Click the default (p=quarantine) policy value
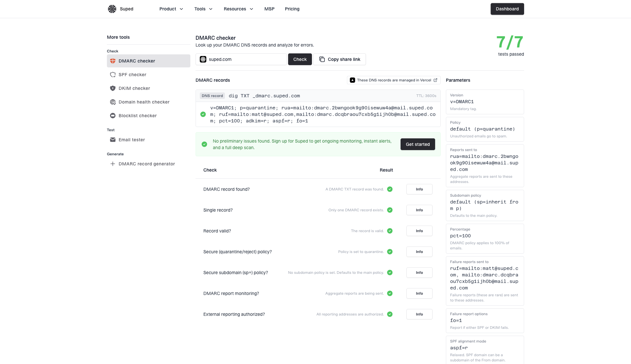This screenshot has width=631, height=364. tap(482, 129)
